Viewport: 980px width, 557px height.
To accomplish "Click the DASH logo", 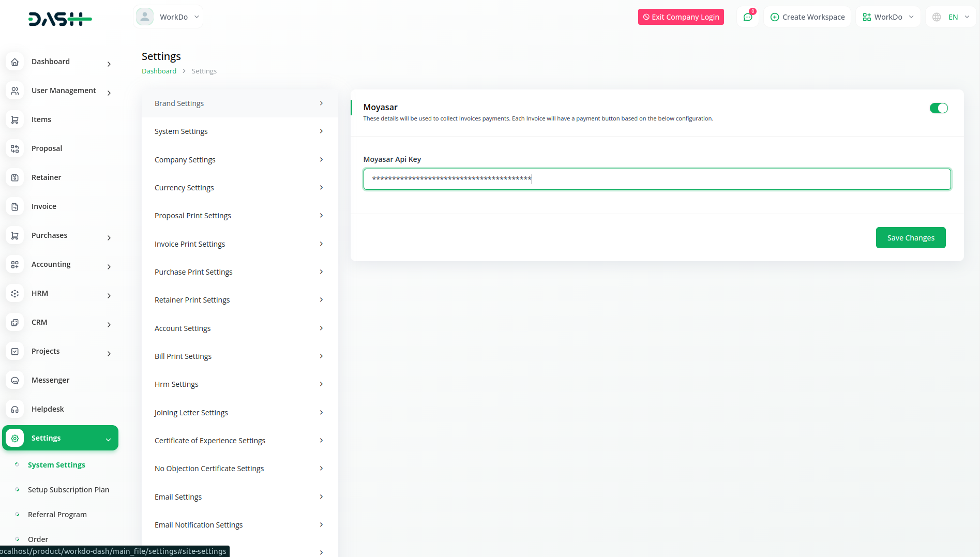I will (x=60, y=19).
